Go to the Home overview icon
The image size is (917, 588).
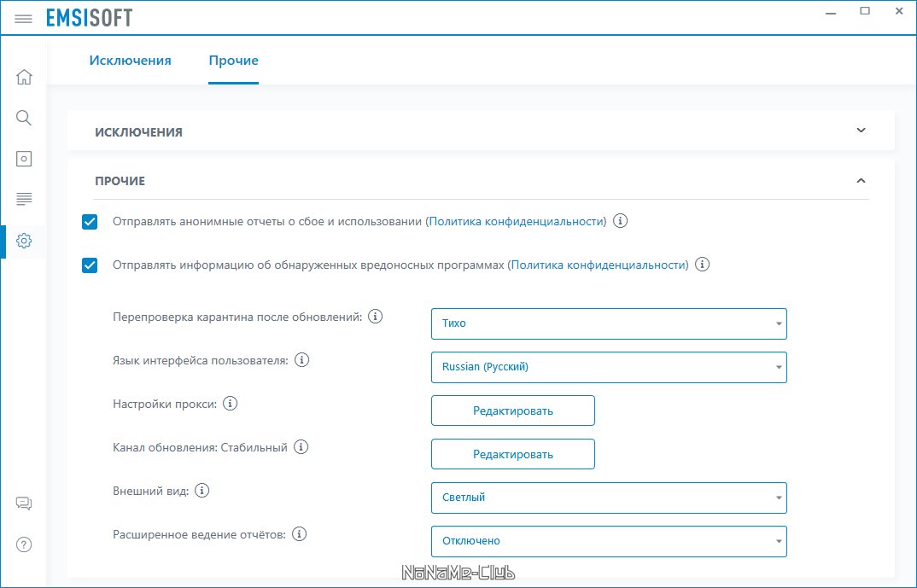(24, 77)
